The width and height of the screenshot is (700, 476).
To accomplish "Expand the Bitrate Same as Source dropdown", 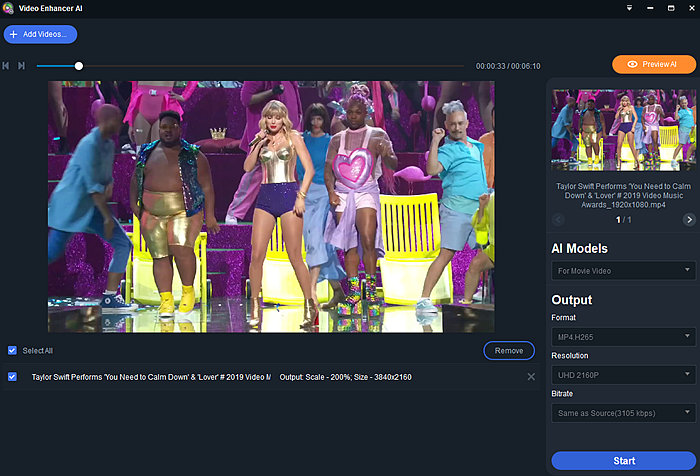I will click(623, 412).
